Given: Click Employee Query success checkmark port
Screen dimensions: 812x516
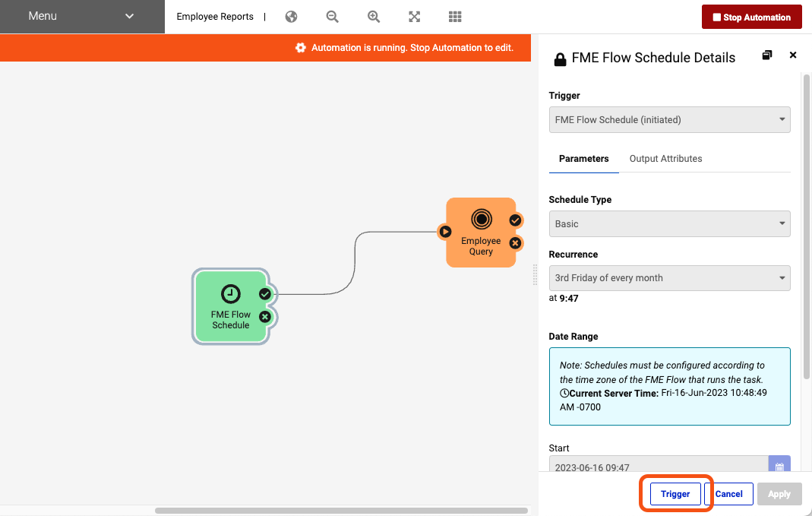Looking at the screenshot, I should coord(515,220).
